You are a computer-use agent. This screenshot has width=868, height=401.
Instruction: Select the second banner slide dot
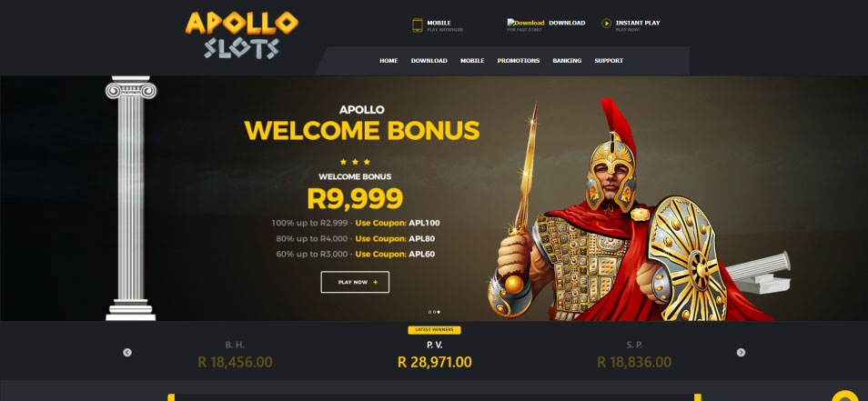[435, 312]
